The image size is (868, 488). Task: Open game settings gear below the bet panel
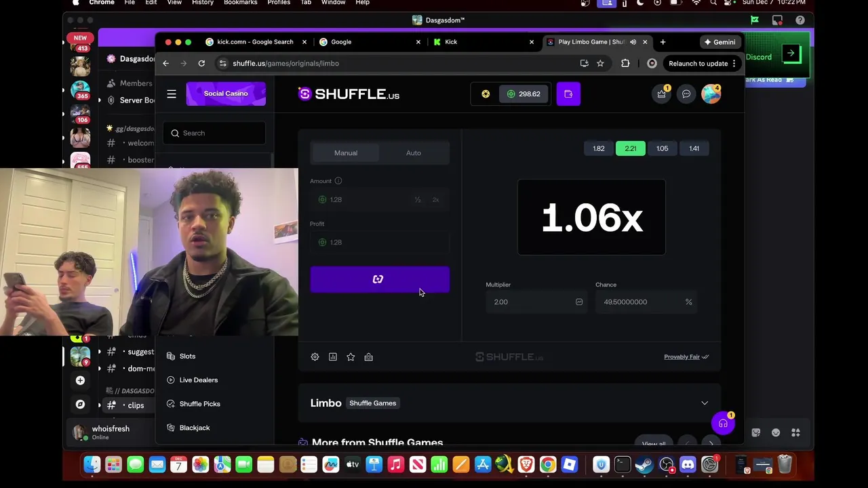(x=315, y=357)
